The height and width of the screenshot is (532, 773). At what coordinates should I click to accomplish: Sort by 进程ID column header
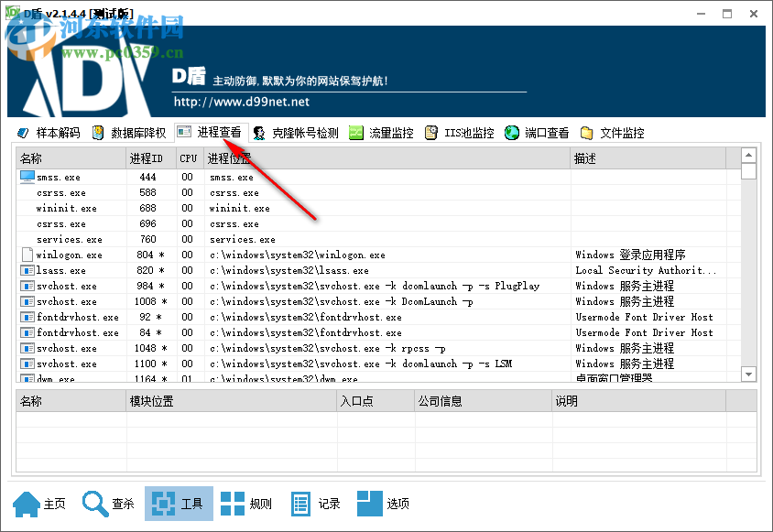pos(151,158)
